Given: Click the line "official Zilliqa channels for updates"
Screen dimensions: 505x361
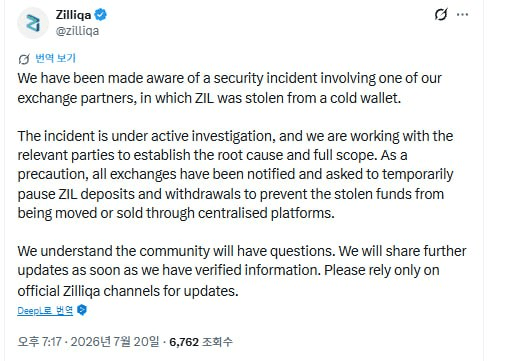Looking at the screenshot, I should (128, 291).
